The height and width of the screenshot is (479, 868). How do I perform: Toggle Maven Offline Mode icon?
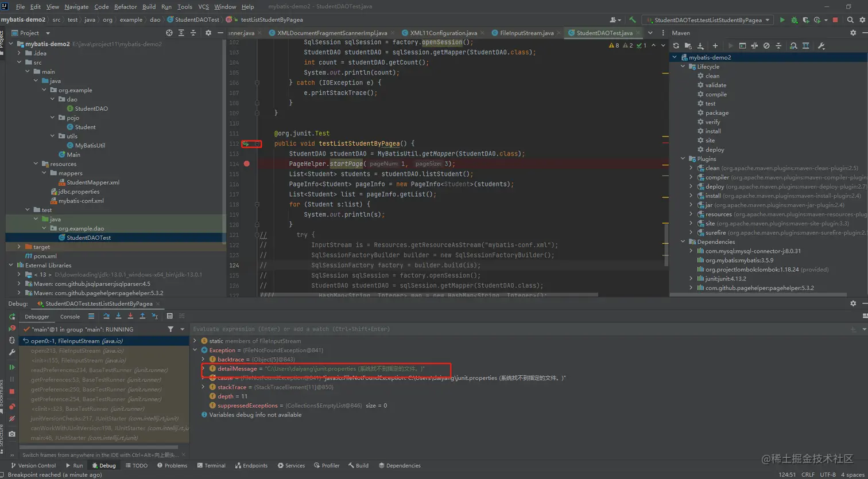point(754,46)
